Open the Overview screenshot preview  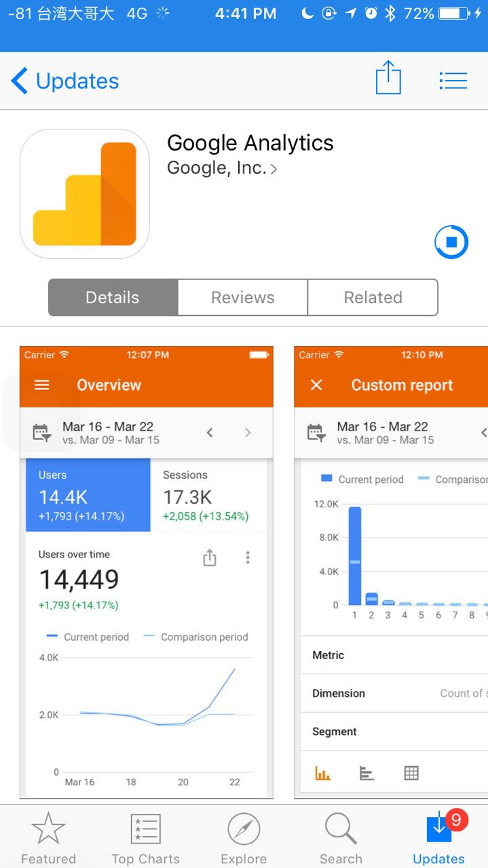[x=147, y=572]
